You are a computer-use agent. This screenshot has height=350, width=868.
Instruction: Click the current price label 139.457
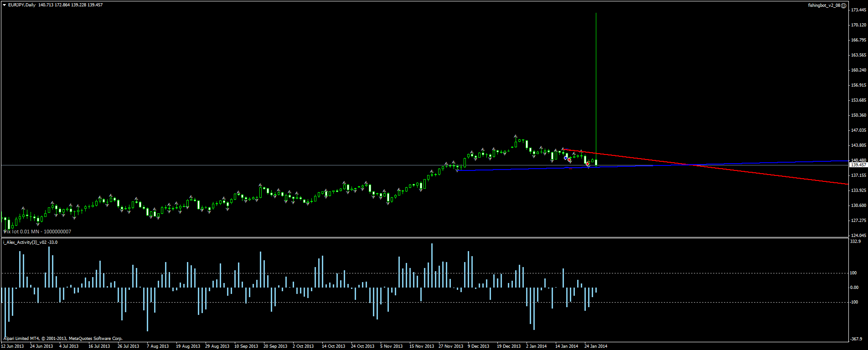coord(858,165)
